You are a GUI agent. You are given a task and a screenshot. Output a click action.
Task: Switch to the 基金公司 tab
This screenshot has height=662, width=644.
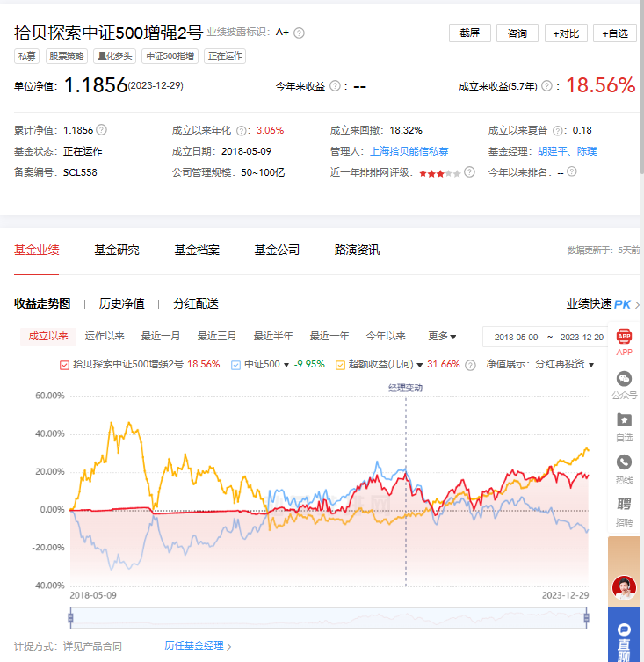coord(277,251)
